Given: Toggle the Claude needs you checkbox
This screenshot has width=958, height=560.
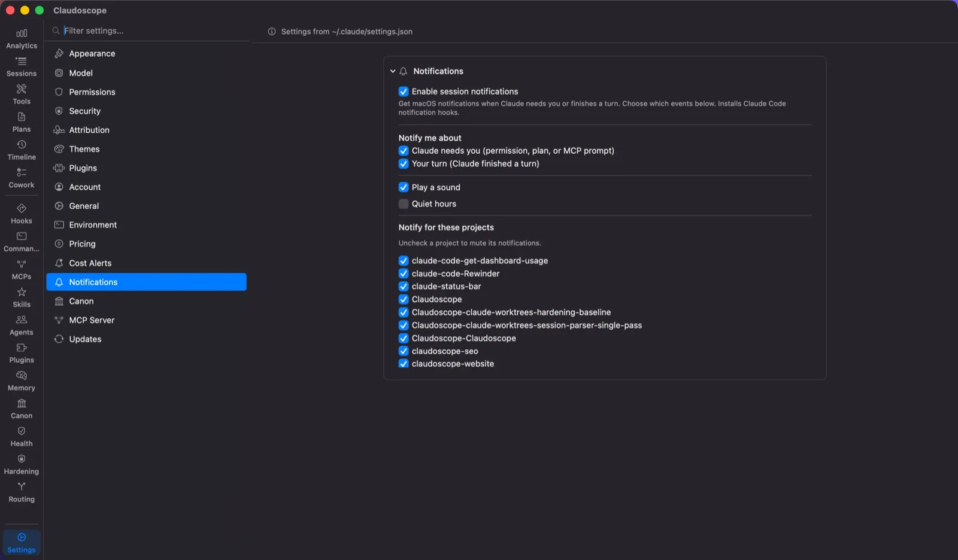Looking at the screenshot, I should pyautogui.click(x=404, y=151).
